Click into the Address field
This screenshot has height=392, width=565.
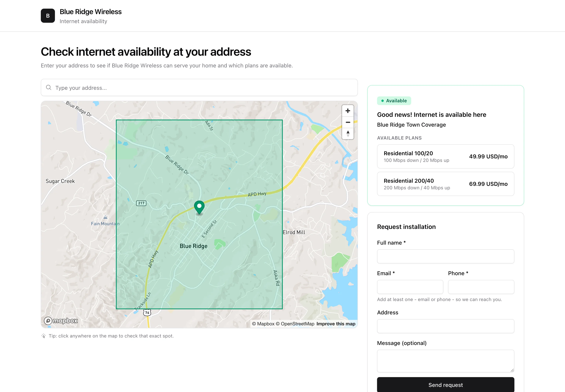point(445,326)
